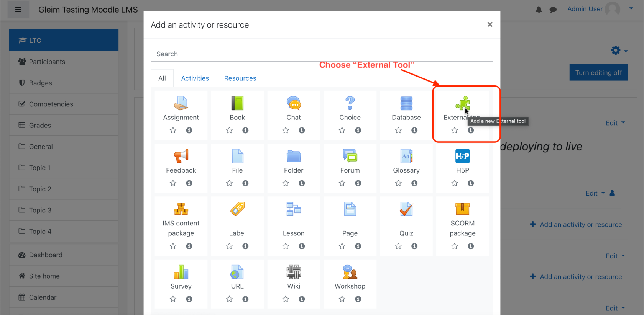Star the Quiz activity as favourite
The width and height of the screenshot is (644, 315).
pos(398,246)
